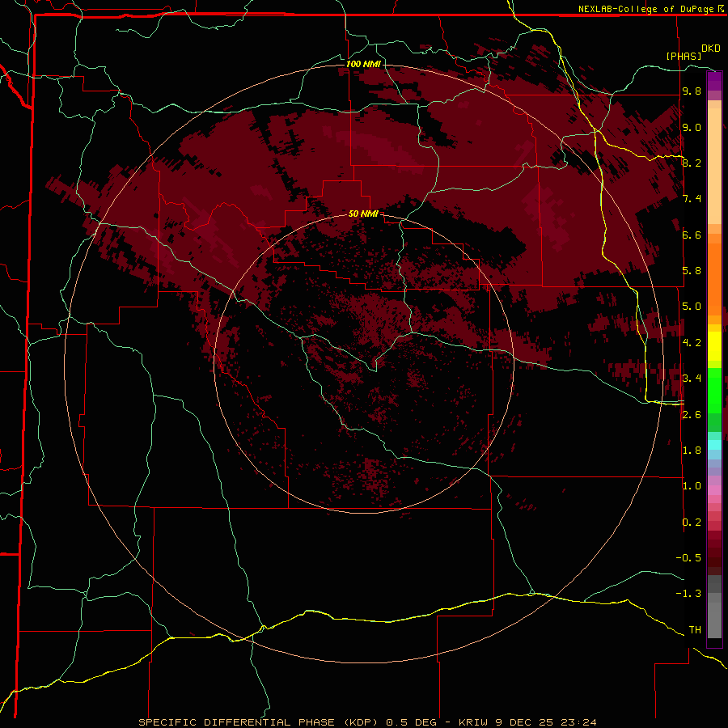The image size is (728, 728).
Task: Click the yellow segment of the color legend
Action: click(714, 346)
